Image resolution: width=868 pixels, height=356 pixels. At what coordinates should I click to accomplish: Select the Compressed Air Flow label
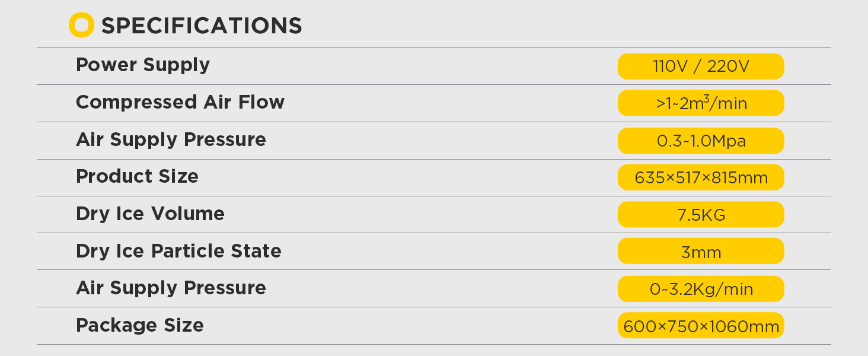point(180,102)
